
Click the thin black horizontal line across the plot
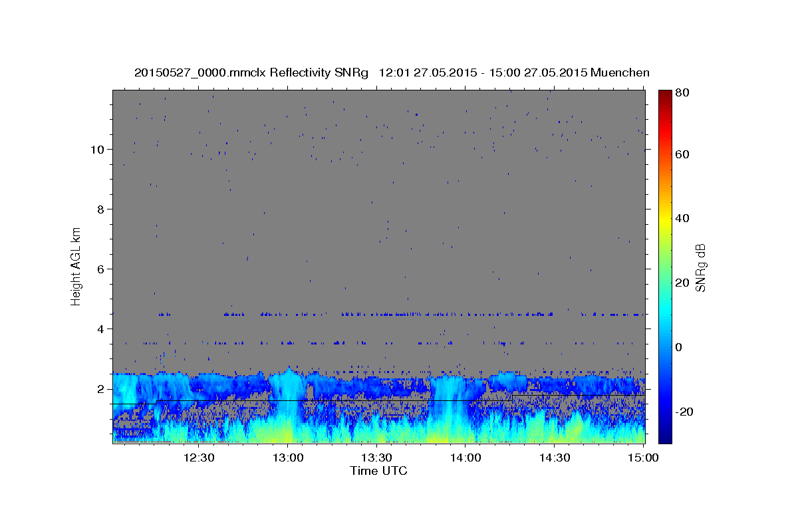pyautogui.click(x=379, y=400)
